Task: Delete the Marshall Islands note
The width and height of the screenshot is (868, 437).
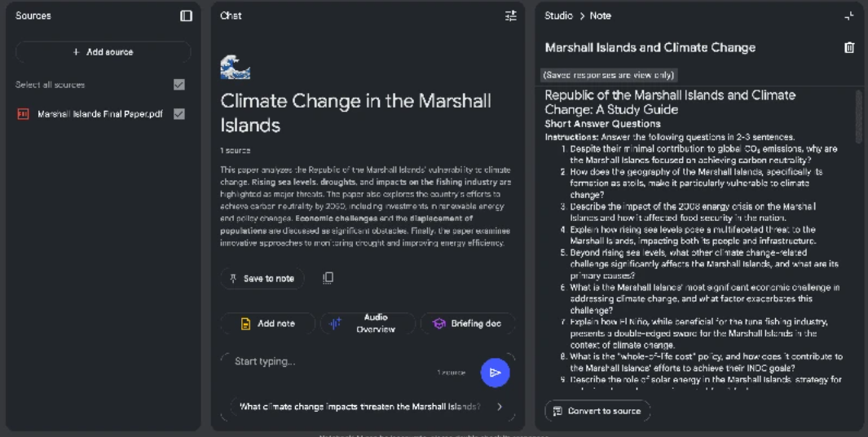Action: tap(849, 47)
